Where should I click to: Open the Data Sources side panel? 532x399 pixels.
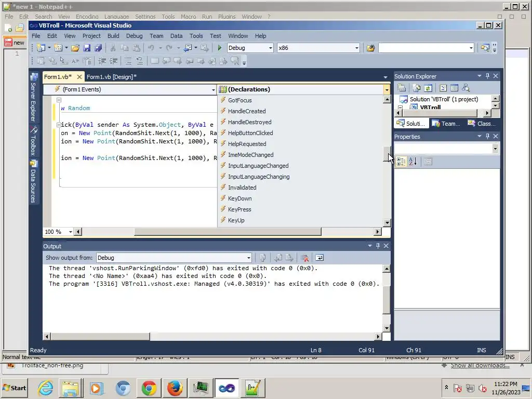(x=34, y=181)
